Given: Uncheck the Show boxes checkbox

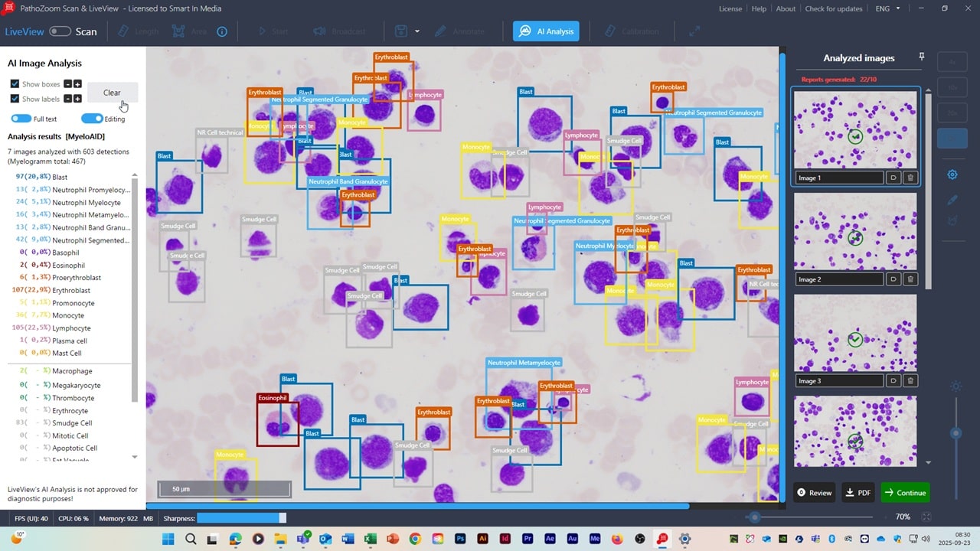Looking at the screenshot, I should (15, 84).
